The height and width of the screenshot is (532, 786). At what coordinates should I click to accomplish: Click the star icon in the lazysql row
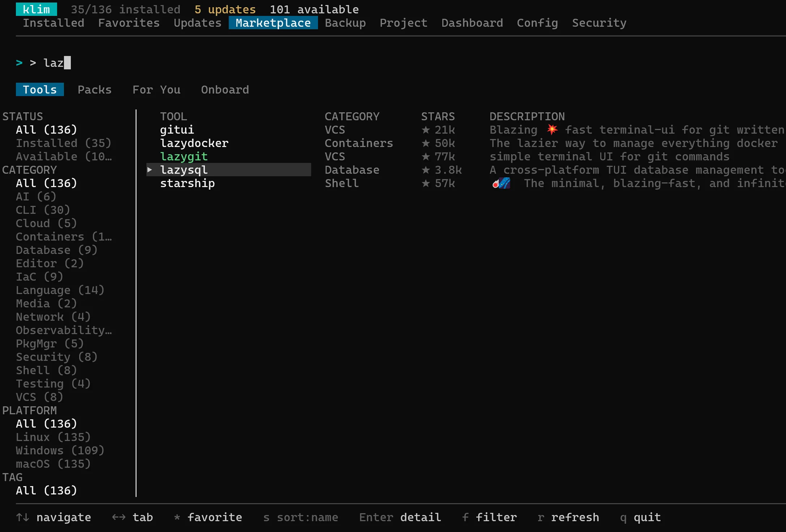426,170
